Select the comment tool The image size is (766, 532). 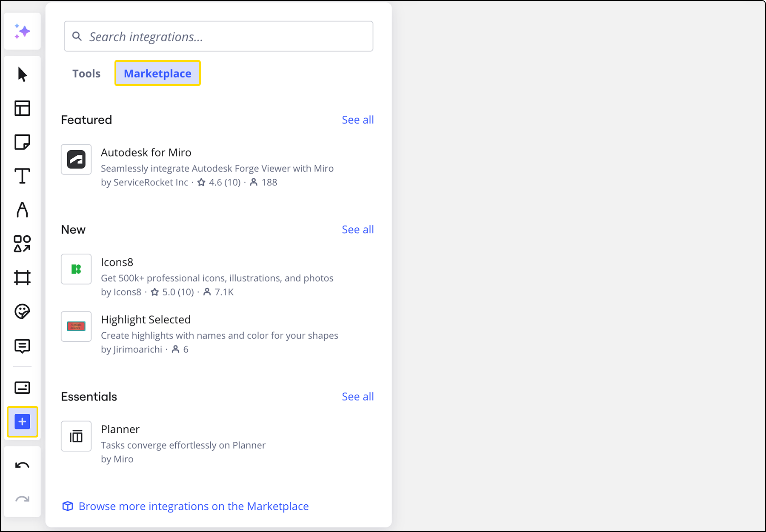[x=22, y=346]
